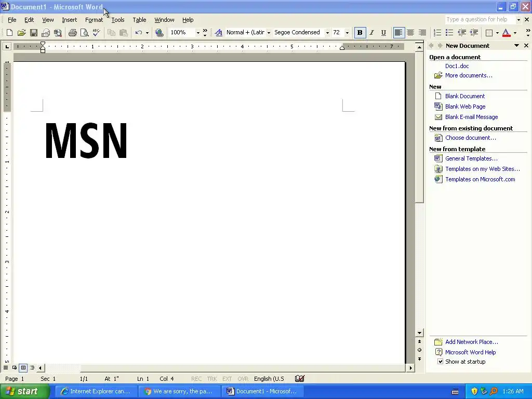The width and height of the screenshot is (532, 399).
Task: Decrease the paragraph indent
Action: 461,33
